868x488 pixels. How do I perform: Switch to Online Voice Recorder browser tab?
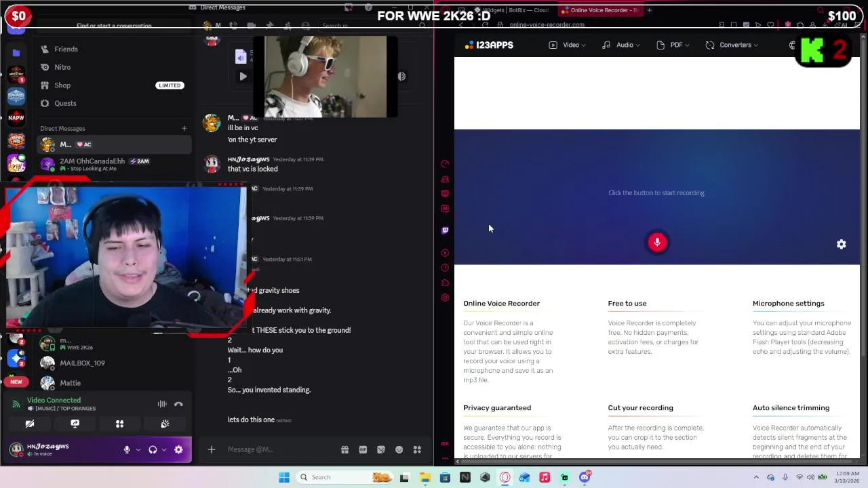point(600,10)
